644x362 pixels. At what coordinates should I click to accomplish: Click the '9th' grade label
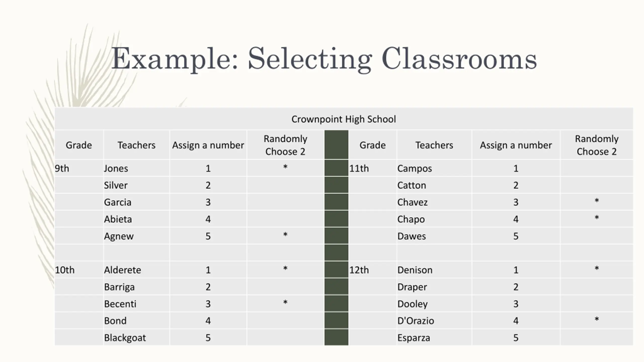[62, 168]
